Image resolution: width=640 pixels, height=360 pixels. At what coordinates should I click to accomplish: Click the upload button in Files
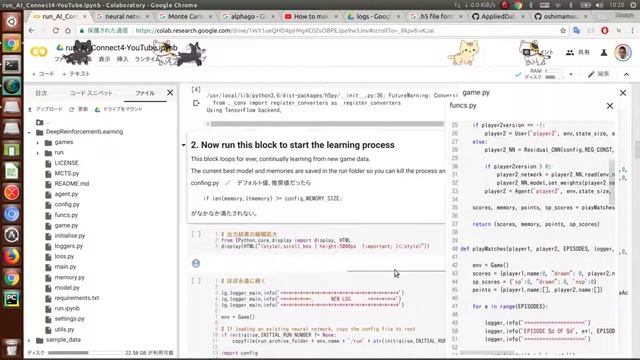click(x=45, y=109)
